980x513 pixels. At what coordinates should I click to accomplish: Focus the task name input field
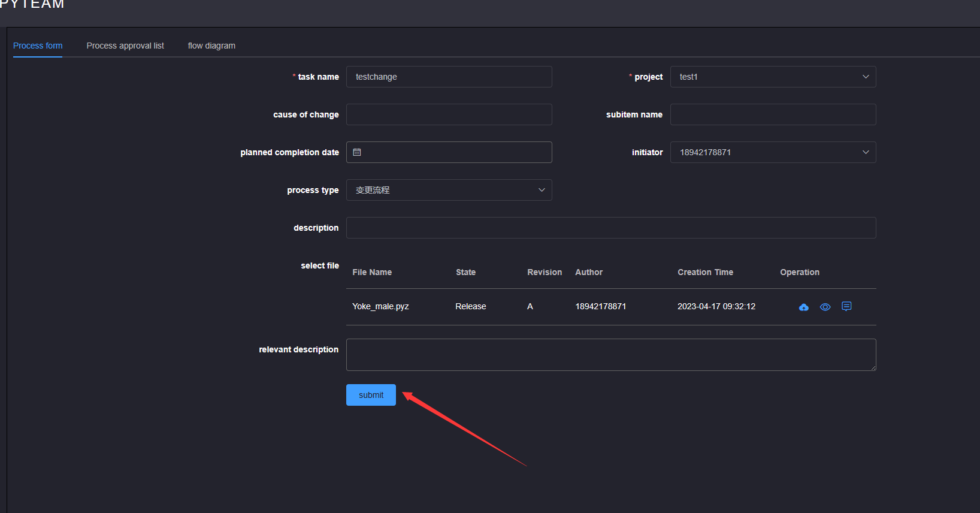(x=449, y=77)
